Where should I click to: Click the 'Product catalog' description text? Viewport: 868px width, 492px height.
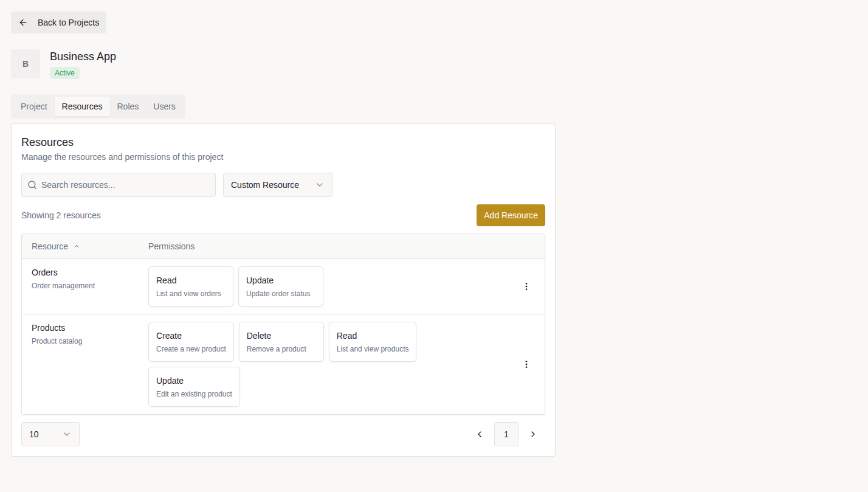click(x=57, y=341)
